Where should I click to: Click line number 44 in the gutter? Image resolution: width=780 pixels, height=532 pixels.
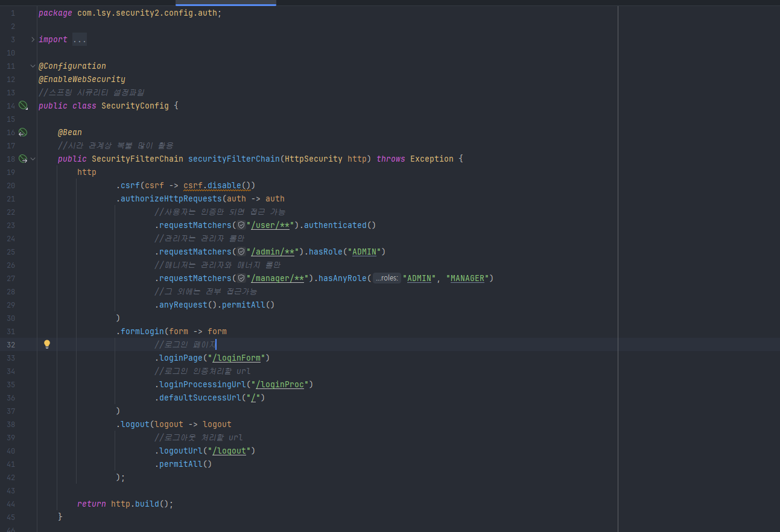11,504
